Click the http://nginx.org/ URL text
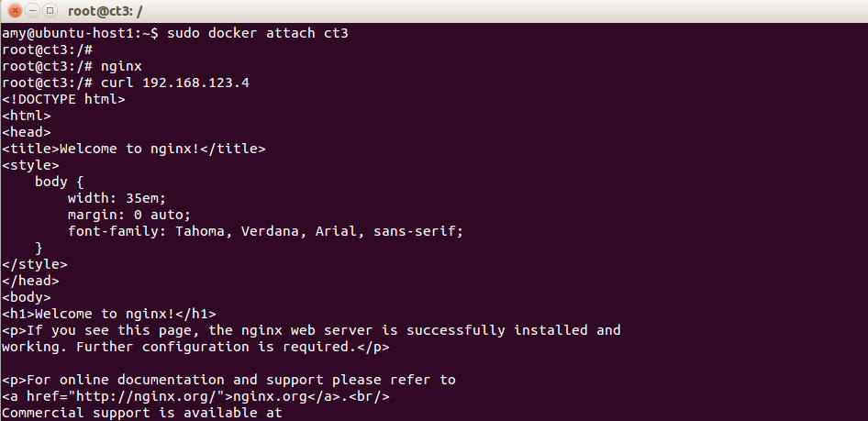Screen dimensions: 868x421 (x=146, y=396)
